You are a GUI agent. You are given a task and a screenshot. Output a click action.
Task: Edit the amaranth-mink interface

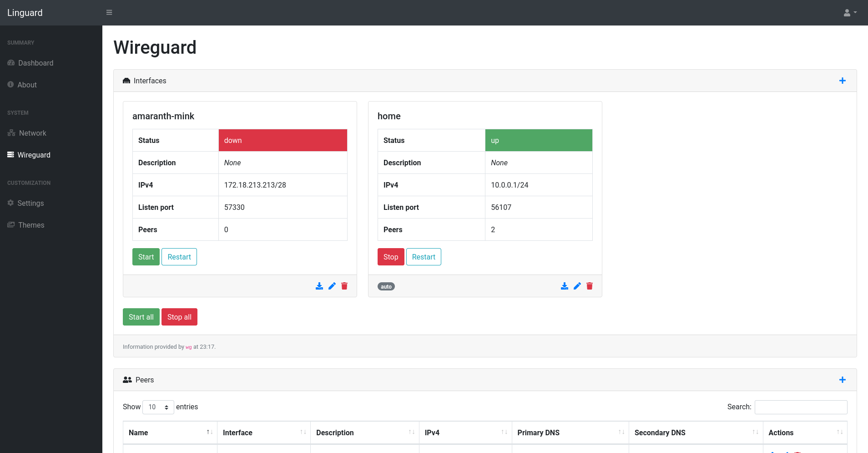pos(332,286)
